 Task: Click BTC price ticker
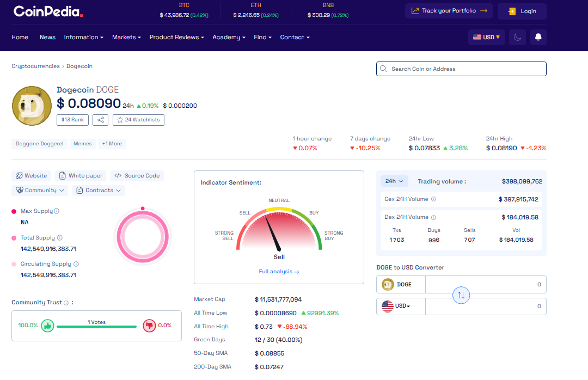pos(184,10)
